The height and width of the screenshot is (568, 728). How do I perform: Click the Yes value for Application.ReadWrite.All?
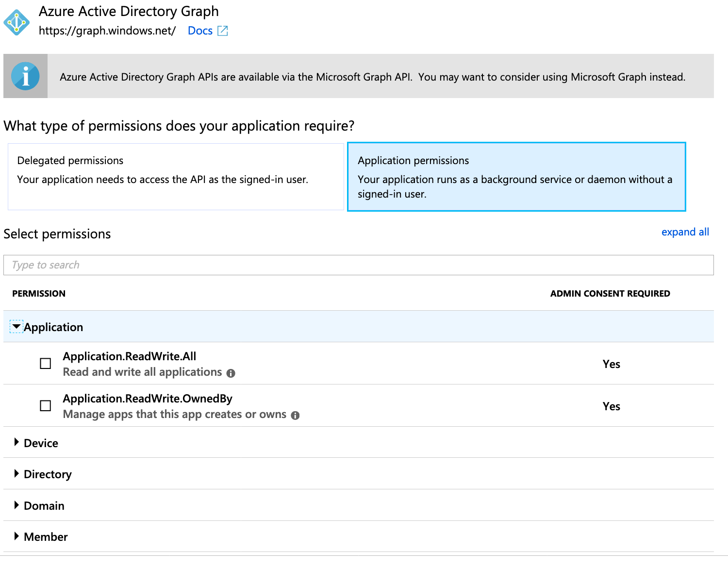[612, 364]
